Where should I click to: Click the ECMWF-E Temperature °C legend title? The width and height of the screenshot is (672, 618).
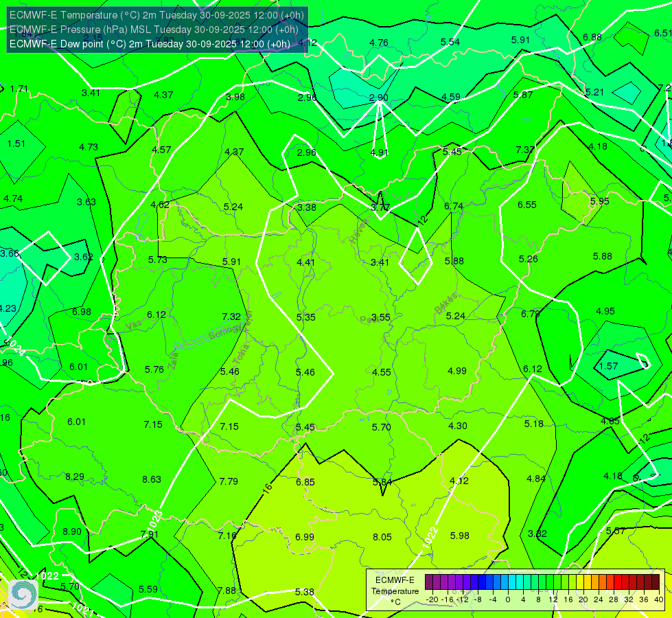(395, 591)
